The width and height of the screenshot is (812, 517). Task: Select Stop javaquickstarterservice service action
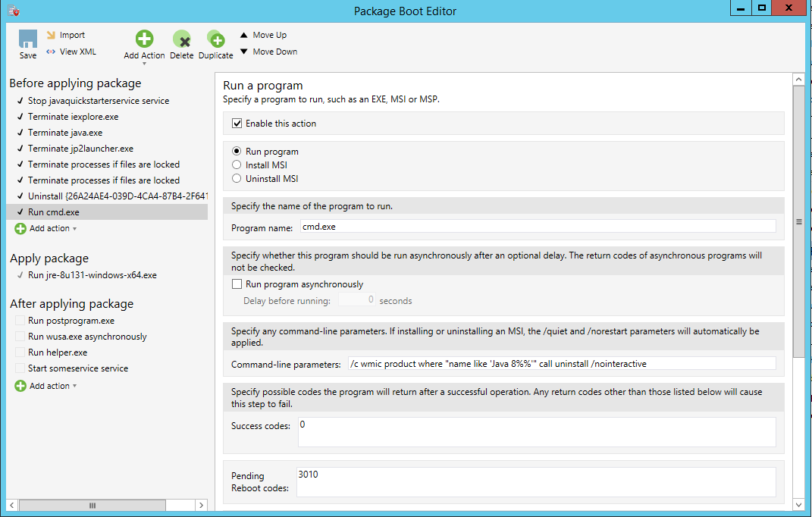pyautogui.click(x=99, y=101)
